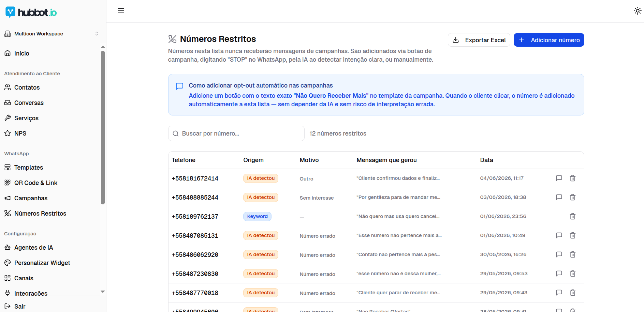Click the sidebar scrollbar up arrow

[x=103, y=47]
